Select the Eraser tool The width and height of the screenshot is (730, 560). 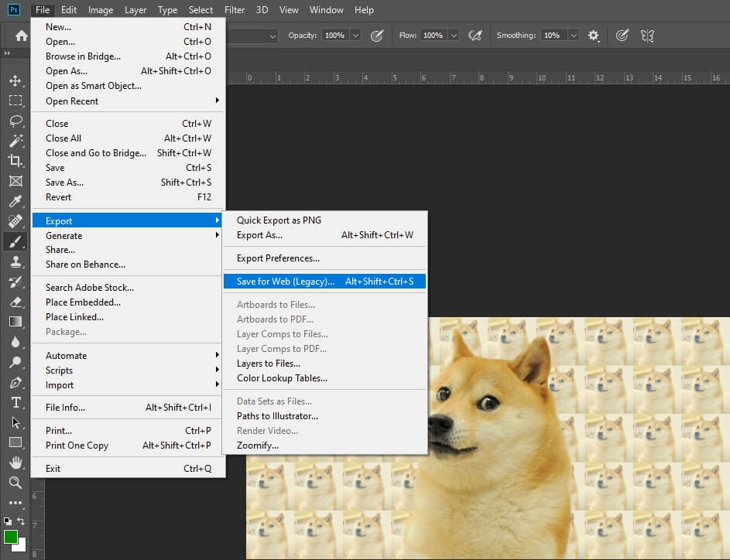15,302
